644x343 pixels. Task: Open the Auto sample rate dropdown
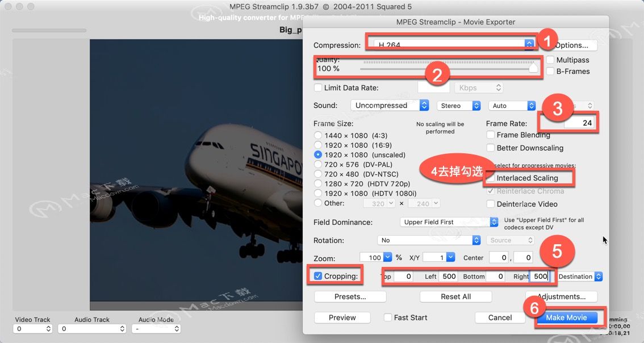pyautogui.click(x=512, y=106)
